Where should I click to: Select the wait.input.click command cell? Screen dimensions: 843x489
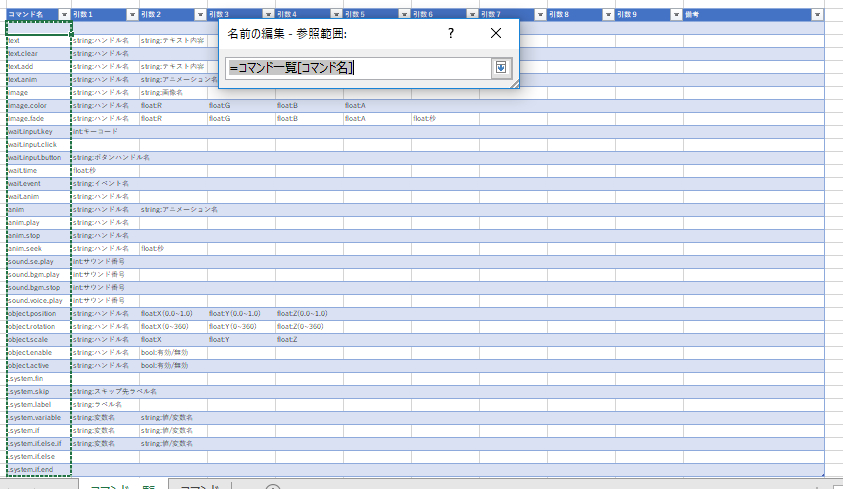tap(39, 145)
